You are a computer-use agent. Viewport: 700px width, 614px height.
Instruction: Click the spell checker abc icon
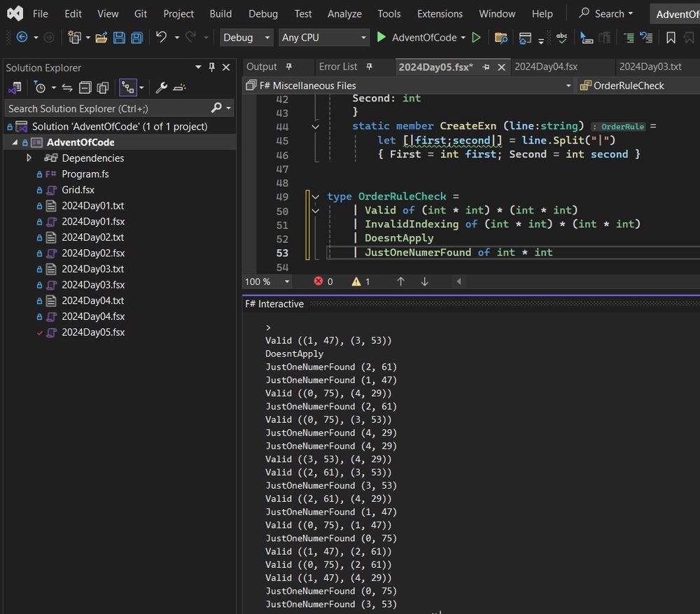561,38
